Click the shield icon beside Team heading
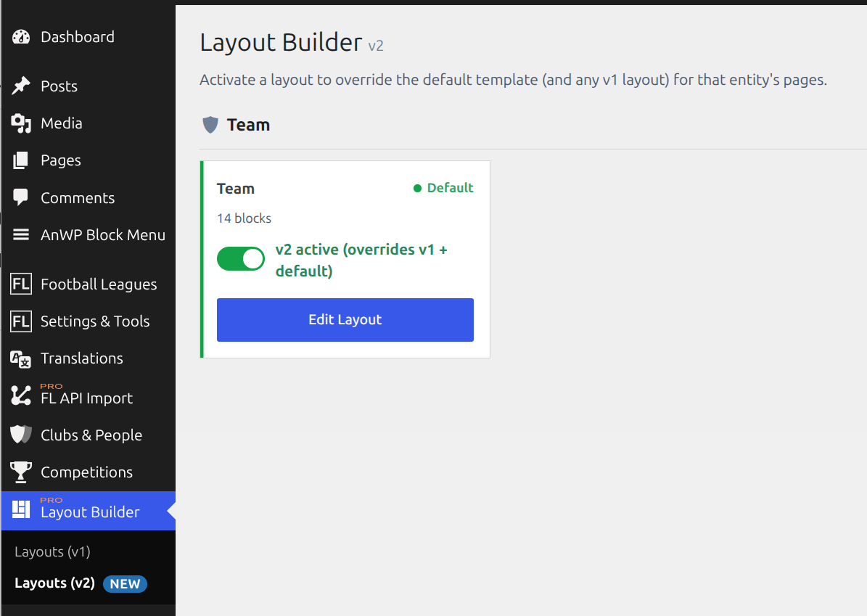Screen dimensions: 867x616 [210, 125]
